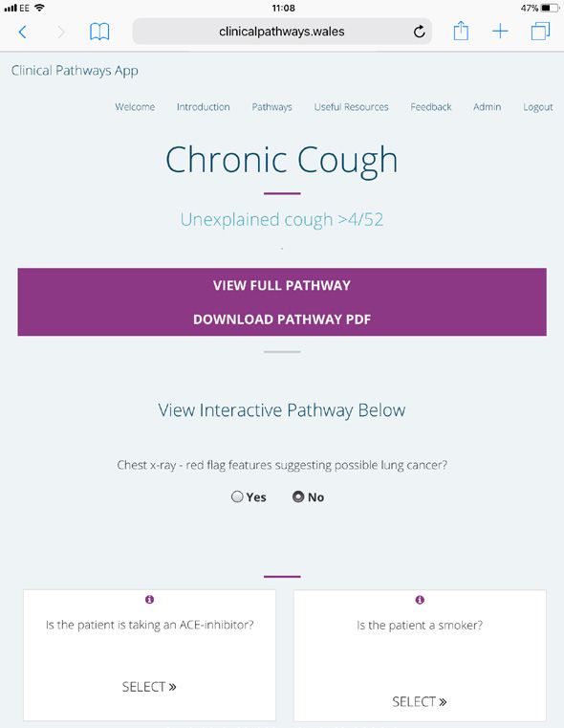Image resolution: width=564 pixels, height=728 pixels.
Task: Open info icon on smoker card
Action: [x=420, y=600]
